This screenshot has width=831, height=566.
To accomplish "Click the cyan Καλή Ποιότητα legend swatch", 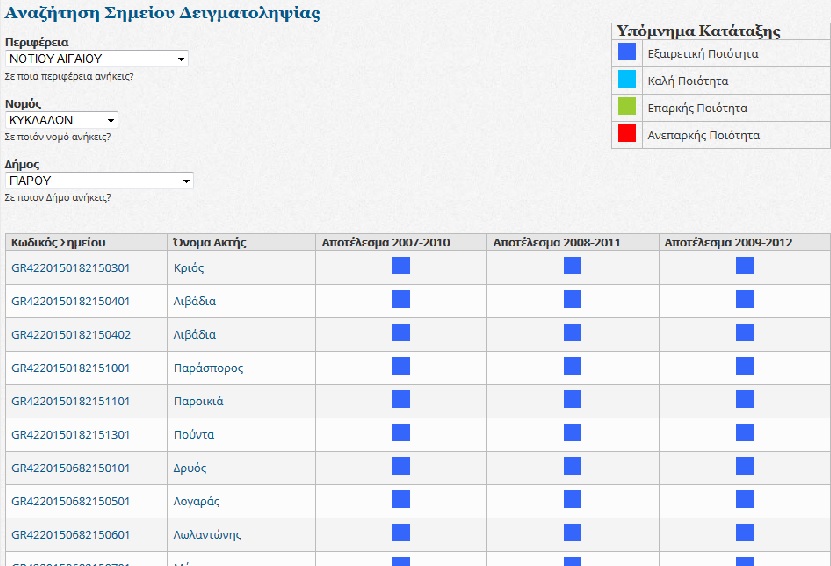I will point(627,80).
